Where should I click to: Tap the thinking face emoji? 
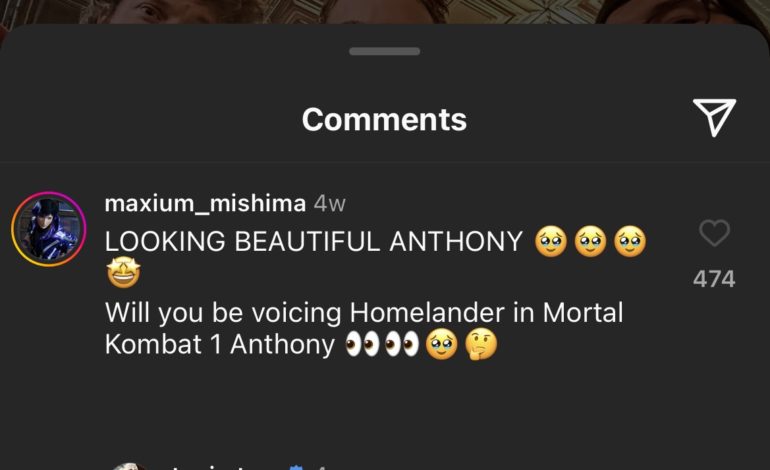(x=481, y=344)
